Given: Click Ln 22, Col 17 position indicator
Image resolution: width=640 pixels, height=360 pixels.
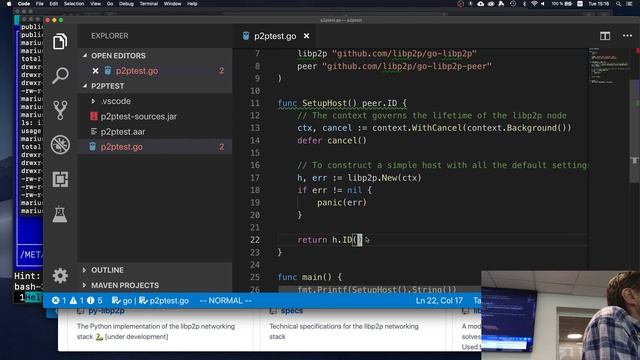Looking at the screenshot, I should (x=439, y=300).
